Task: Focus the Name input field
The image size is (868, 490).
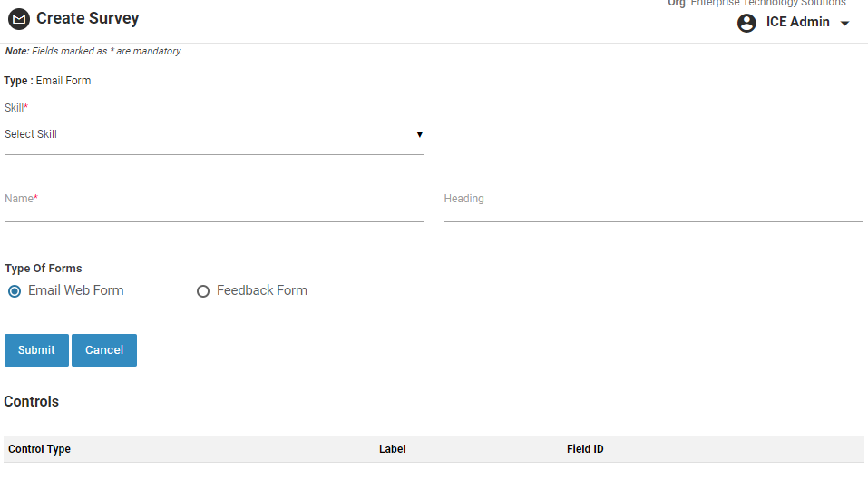Action: [x=214, y=209]
